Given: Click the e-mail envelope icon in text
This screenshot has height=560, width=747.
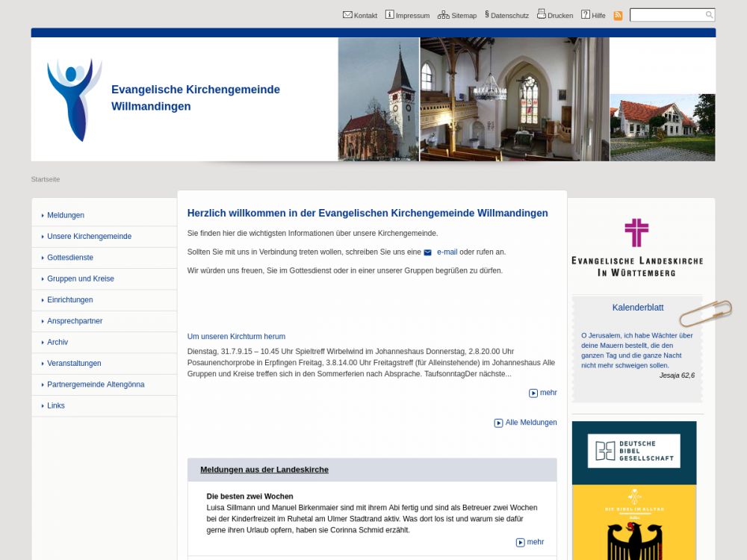Looking at the screenshot, I should [x=428, y=252].
